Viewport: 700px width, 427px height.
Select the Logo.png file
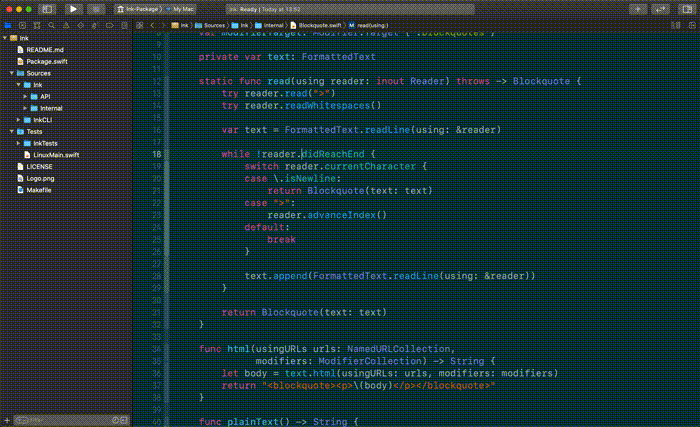click(40, 178)
